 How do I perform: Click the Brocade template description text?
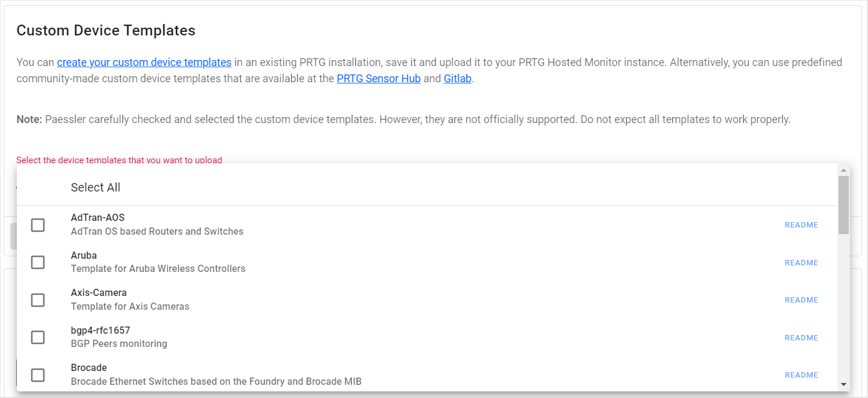point(216,381)
